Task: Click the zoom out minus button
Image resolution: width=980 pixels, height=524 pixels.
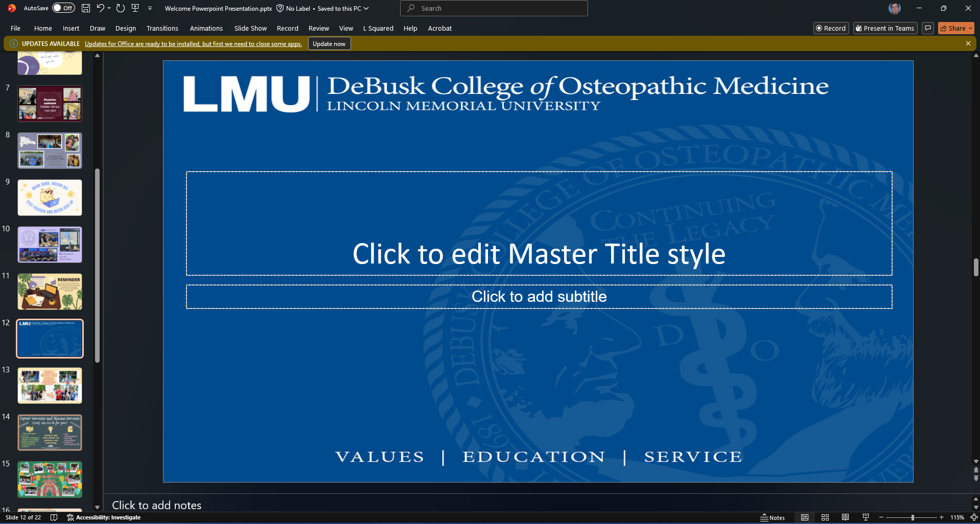Action: click(881, 517)
